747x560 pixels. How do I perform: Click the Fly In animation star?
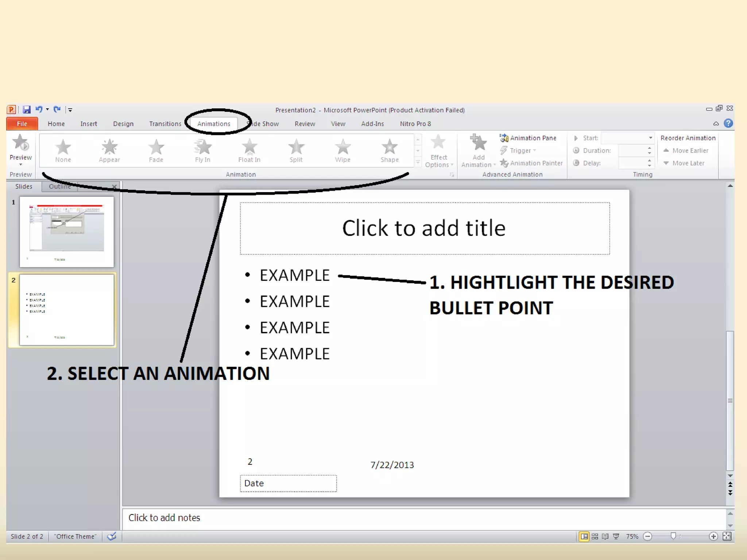point(203,147)
